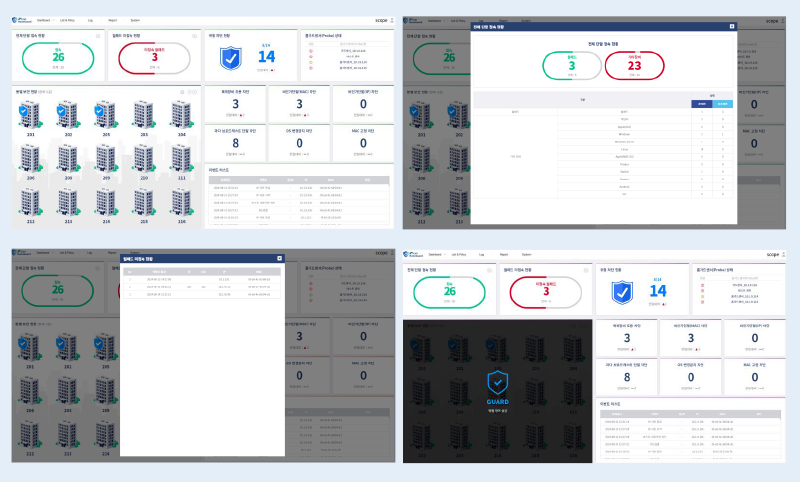Select first row in bottom-left popup table

pos(200,279)
